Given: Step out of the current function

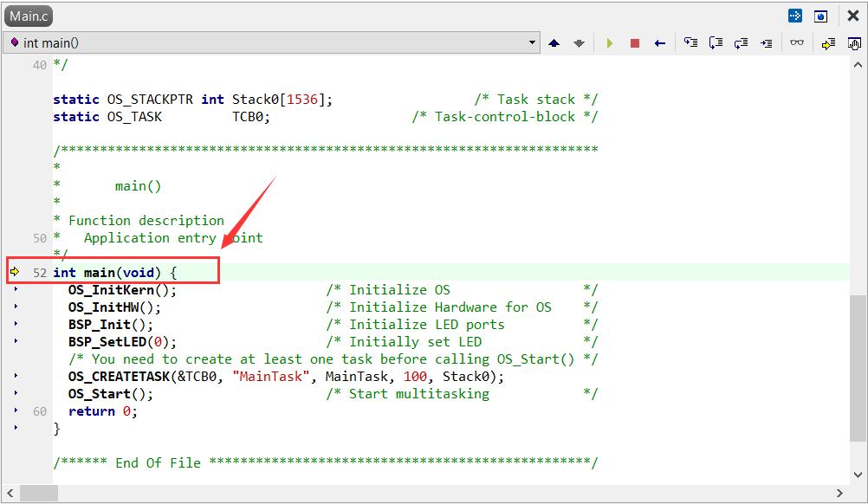Looking at the screenshot, I should pos(741,42).
